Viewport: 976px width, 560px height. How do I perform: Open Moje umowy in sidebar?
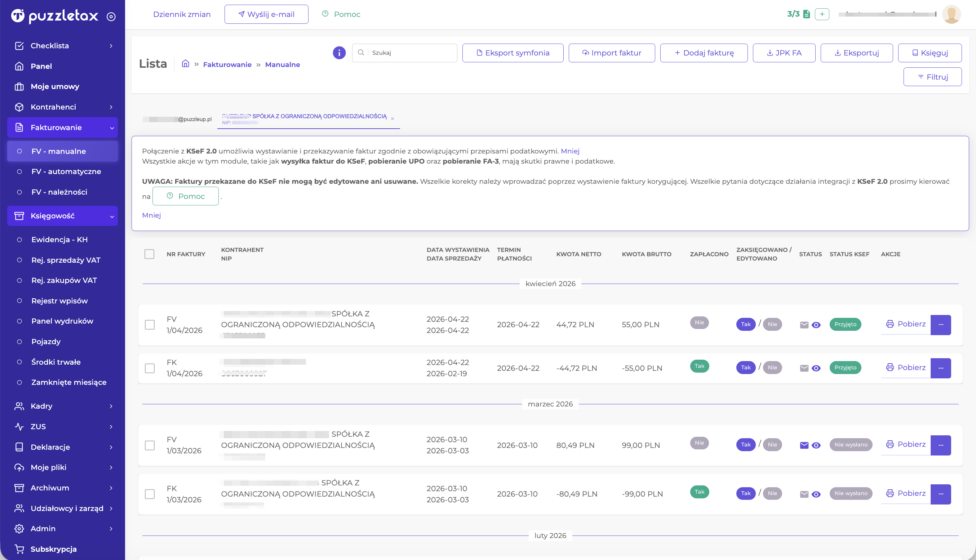(62, 86)
